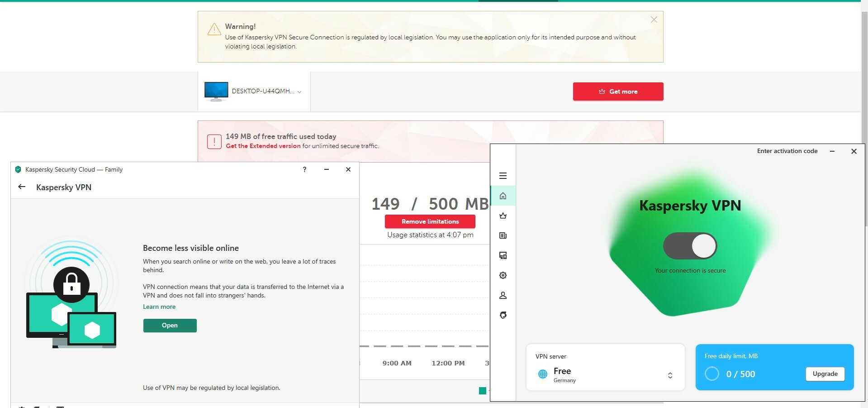Viewport: 868px width, 408px height.
Task: Expand the VPN server selector arrows
Action: 670,375
